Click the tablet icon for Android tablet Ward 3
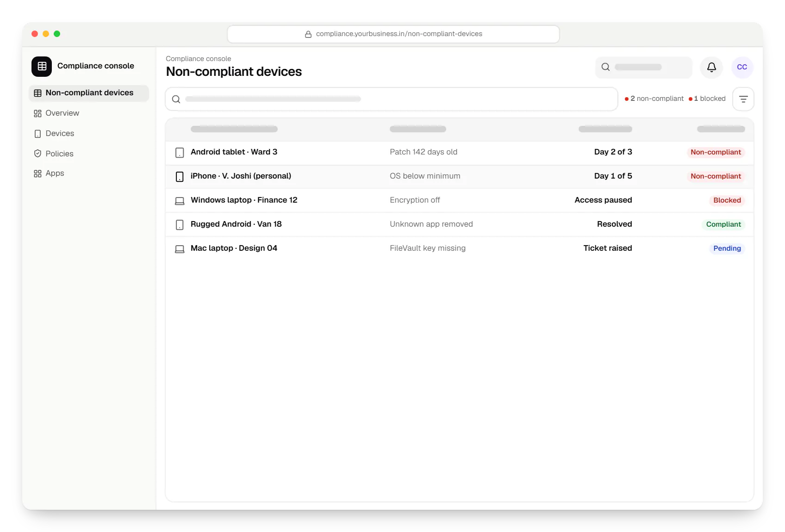This screenshot has height=532, width=785. (180, 153)
